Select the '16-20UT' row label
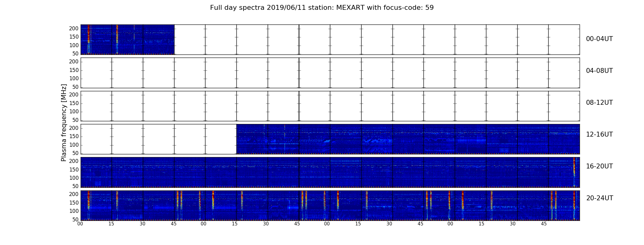The image size is (644, 245). coord(599,166)
